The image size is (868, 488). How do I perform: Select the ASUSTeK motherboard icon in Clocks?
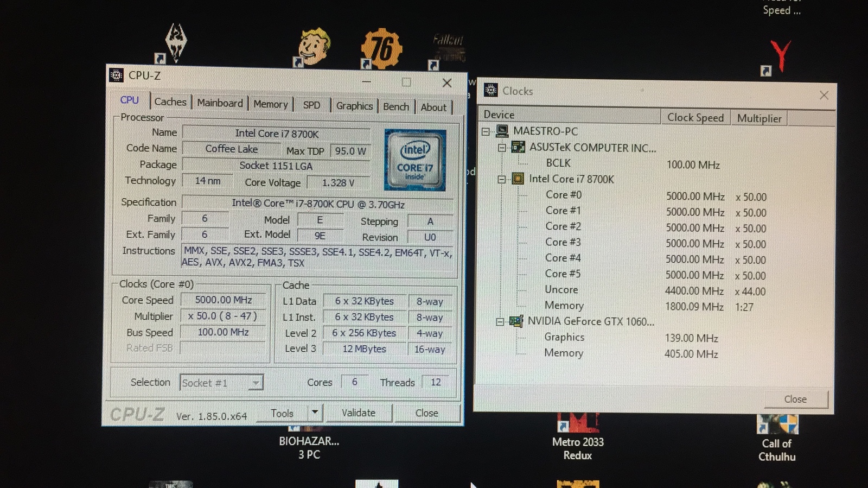(519, 147)
